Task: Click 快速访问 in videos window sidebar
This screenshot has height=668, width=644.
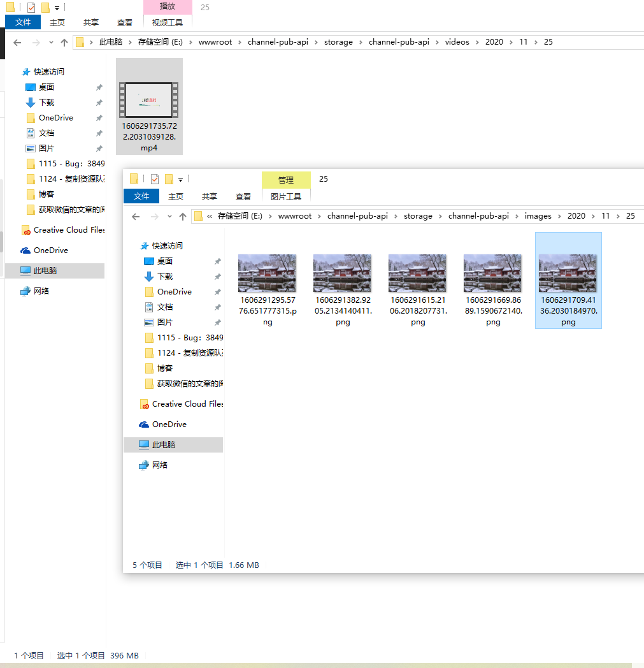Action: click(x=48, y=72)
